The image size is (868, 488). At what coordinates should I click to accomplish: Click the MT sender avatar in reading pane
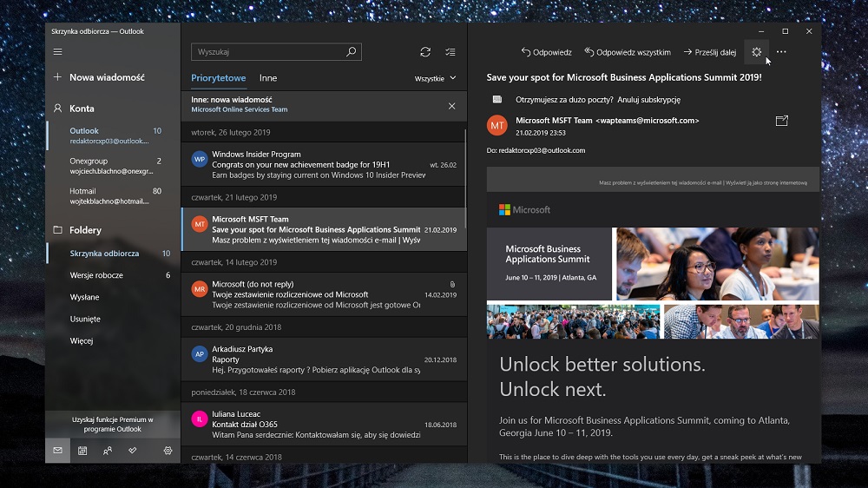tap(497, 125)
